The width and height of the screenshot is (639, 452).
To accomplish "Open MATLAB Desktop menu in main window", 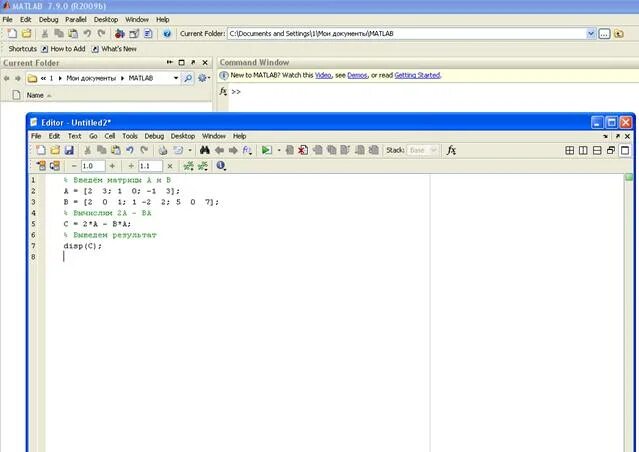I will (106, 19).
